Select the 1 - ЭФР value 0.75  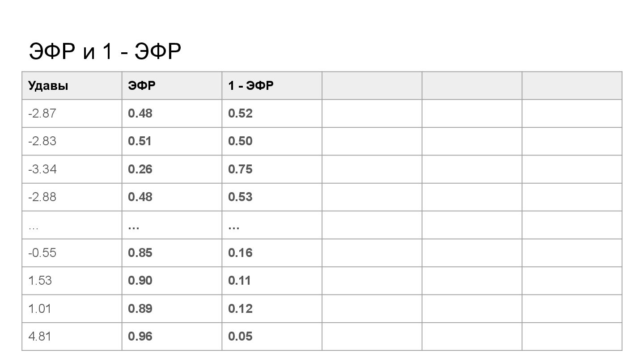pyautogui.click(x=240, y=169)
